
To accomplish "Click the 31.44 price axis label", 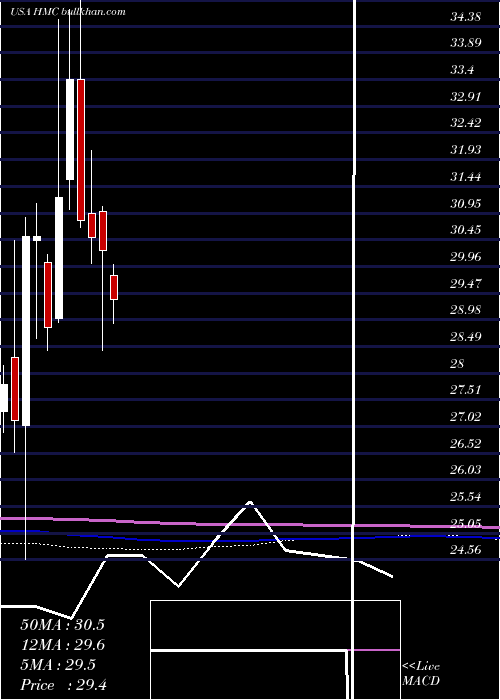I will point(466,177).
